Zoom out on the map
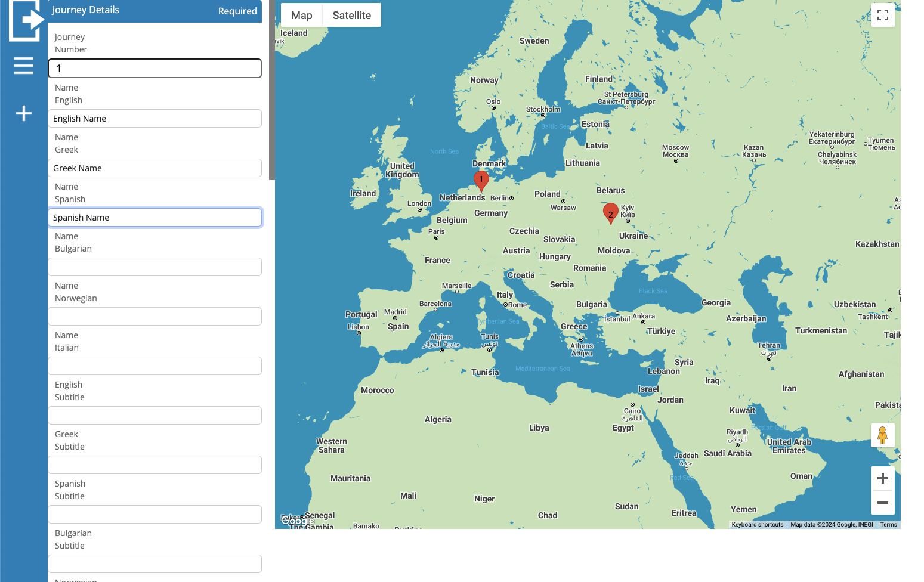 click(x=882, y=503)
